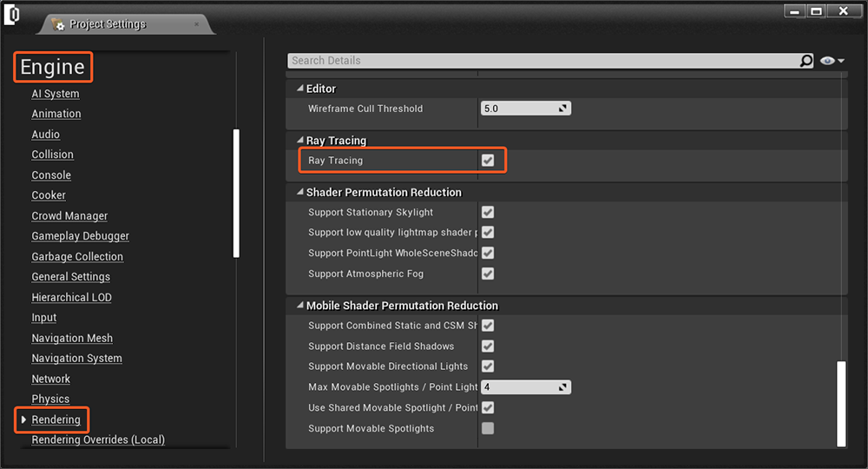Image resolution: width=868 pixels, height=469 pixels.
Task: Click the search magnifier icon
Action: point(806,61)
